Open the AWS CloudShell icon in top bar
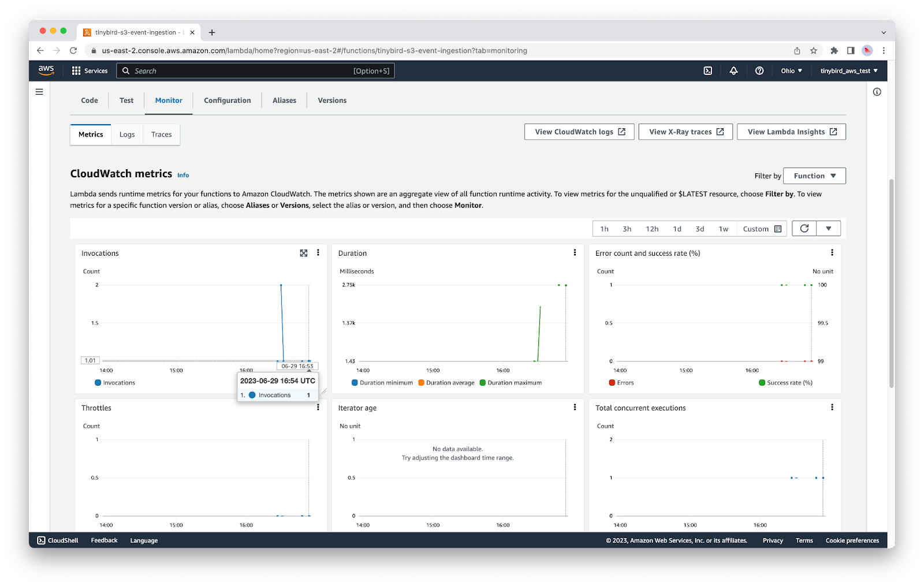Image resolution: width=924 pixels, height=586 pixels. point(707,71)
